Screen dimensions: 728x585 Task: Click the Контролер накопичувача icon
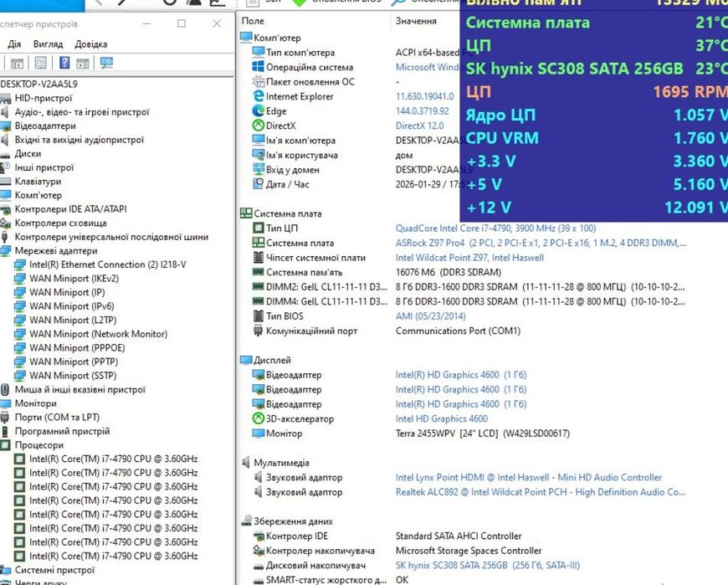(x=258, y=551)
